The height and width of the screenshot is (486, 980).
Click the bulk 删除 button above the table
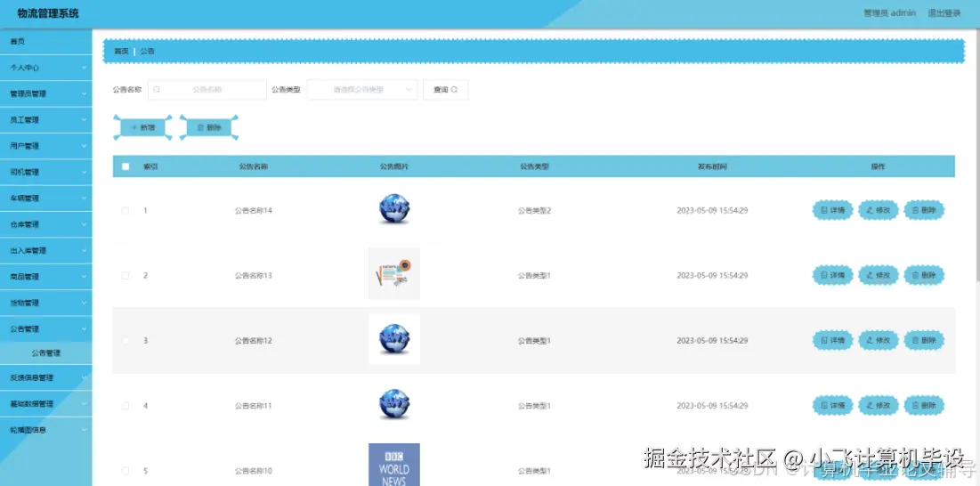[x=209, y=127]
